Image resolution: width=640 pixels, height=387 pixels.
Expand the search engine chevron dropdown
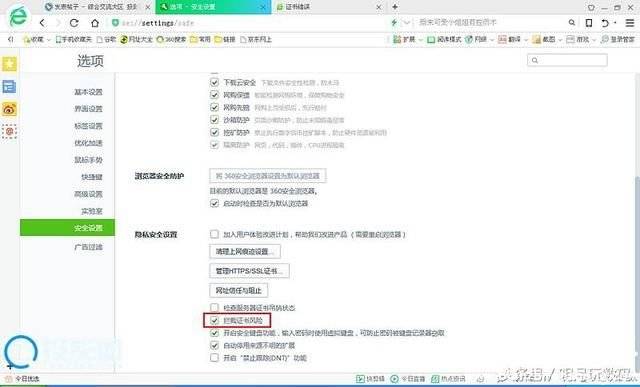pyautogui.click(x=407, y=23)
